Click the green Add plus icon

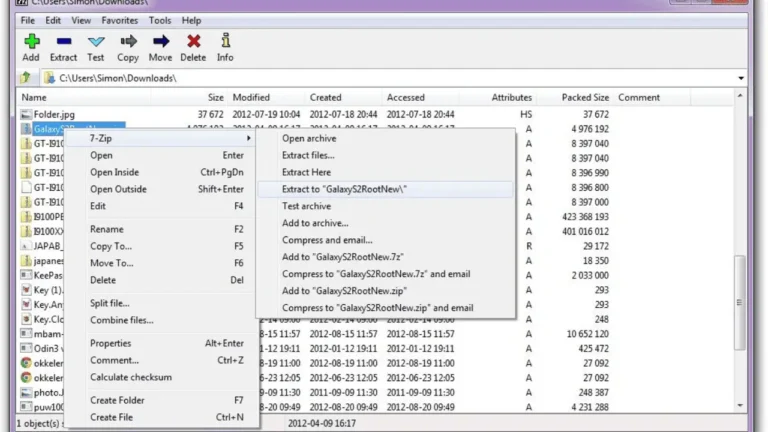coord(31,41)
